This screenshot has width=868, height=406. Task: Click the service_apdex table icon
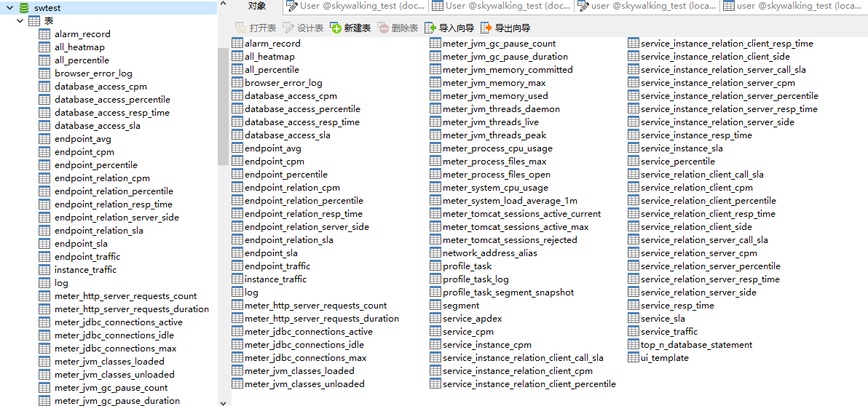[435, 319]
